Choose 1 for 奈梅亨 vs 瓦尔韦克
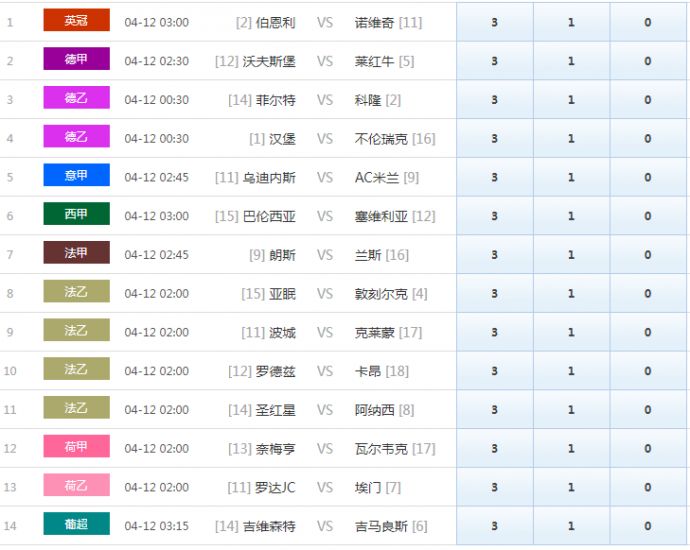 571,448
